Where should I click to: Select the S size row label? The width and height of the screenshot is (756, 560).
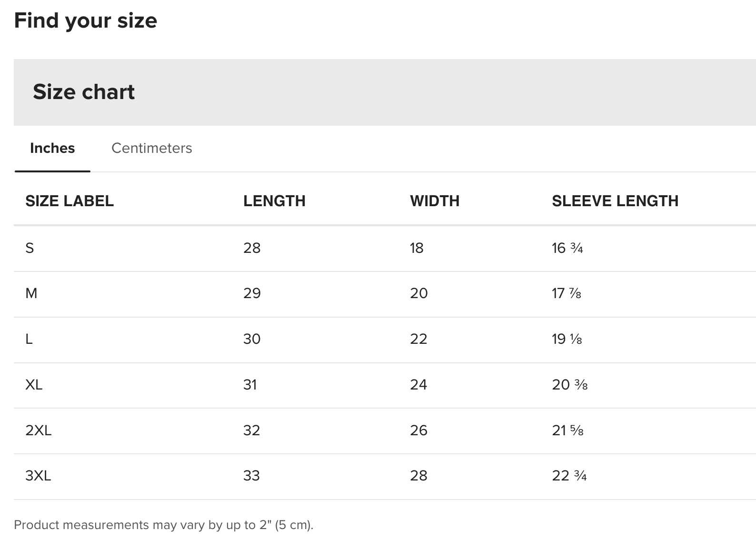pos(30,248)
